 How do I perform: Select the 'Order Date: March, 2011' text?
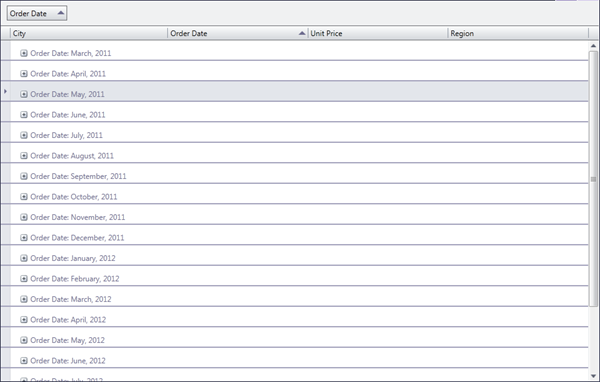pyautogui.click(x=71, y=53)
